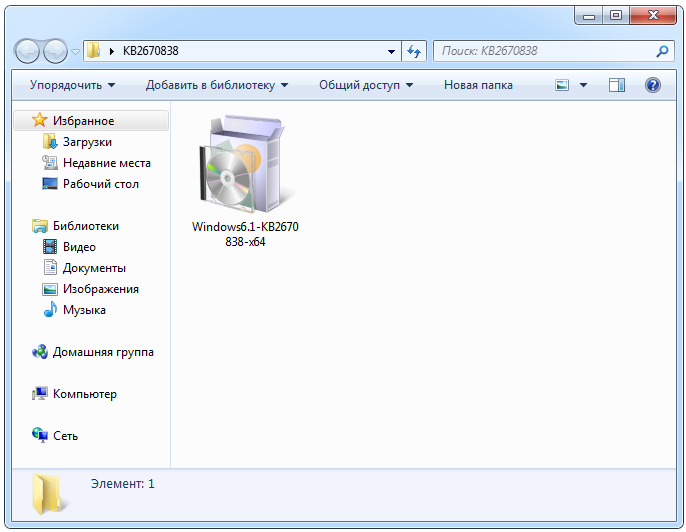Open the Видео library
The height and width of the screenshot is (532, 686).
79,247
